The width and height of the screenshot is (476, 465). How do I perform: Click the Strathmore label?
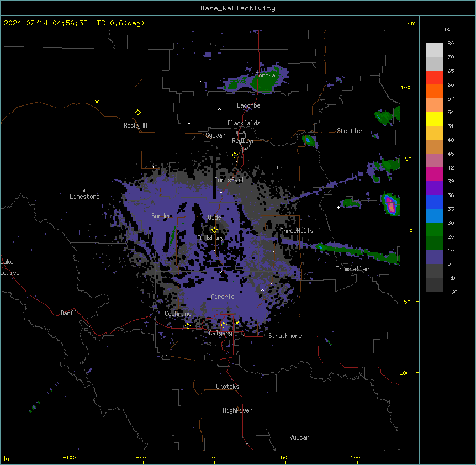[x=285, y=336]
